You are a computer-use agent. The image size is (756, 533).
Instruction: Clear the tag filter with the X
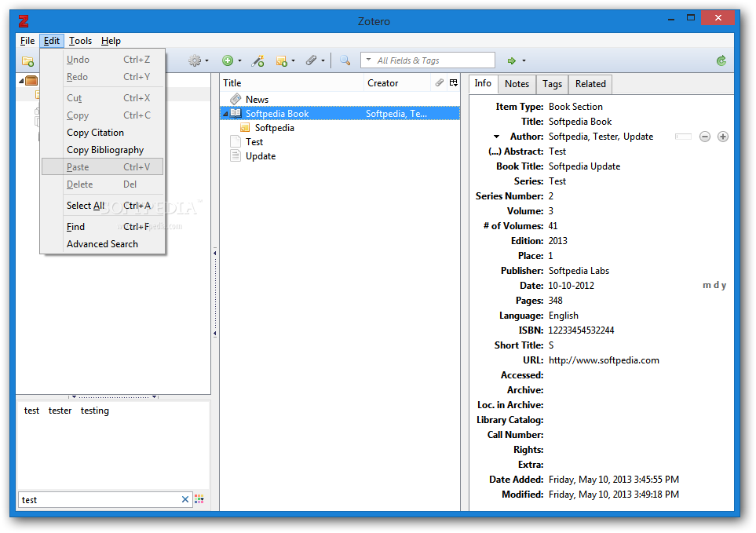pos(185,499)
